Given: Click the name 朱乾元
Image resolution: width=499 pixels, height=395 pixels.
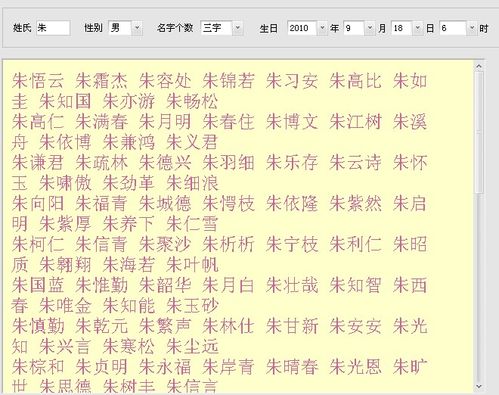Looking at the screenshot, I should (101, 326).
